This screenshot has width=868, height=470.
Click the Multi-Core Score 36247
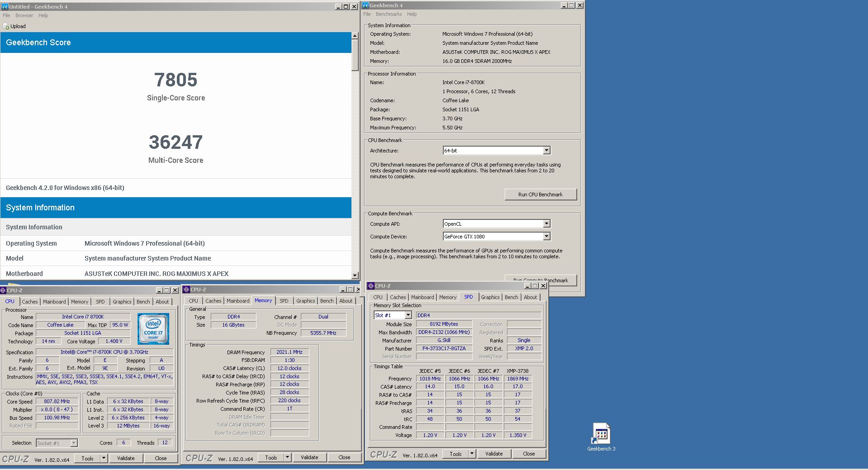tap(176, 142)
